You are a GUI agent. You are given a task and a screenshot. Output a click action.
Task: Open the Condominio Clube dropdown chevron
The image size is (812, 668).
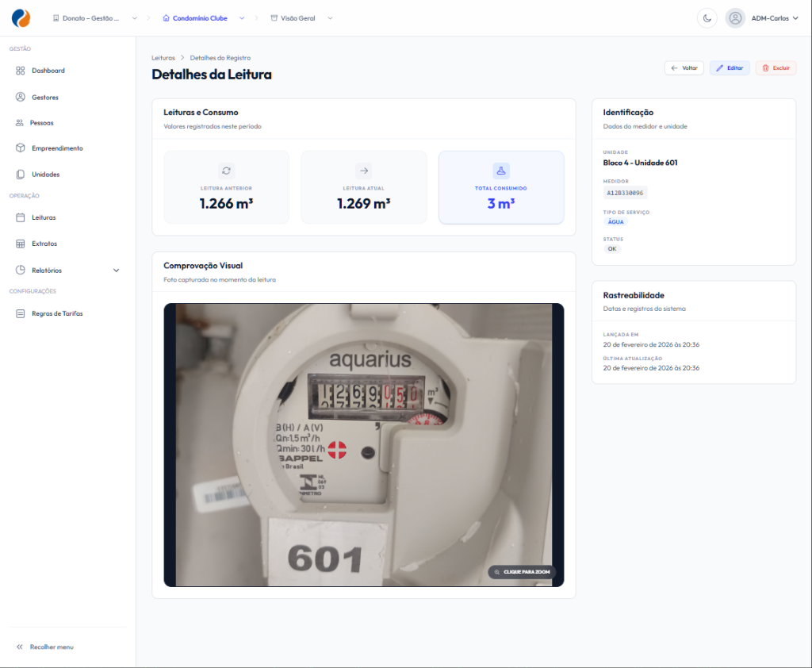242,18
